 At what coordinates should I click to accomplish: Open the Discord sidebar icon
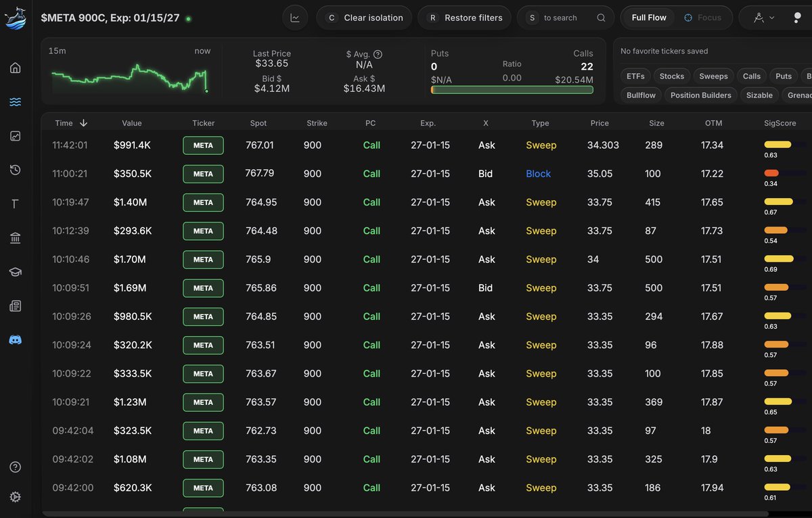[x=16, y=339]
